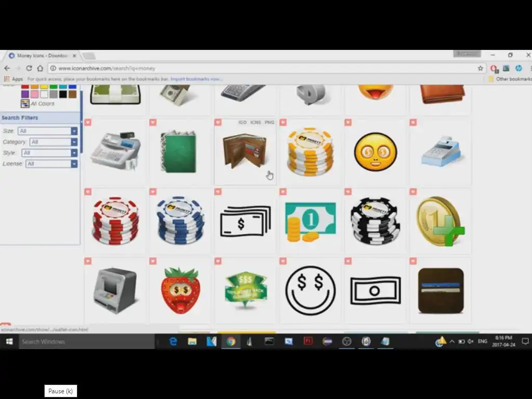The width and height of the screenshot is (532, 399).
Task: Open a new browser tab
Action: (88, 56)
